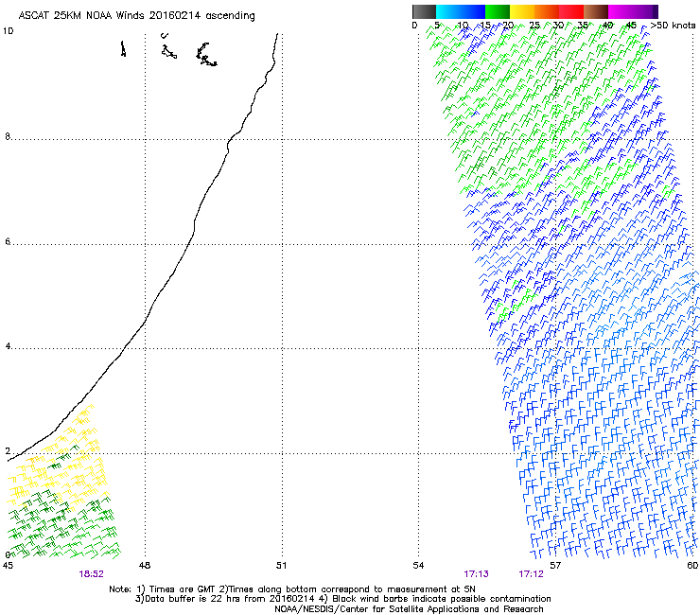The width and height of the screenshot is (700, 615).
Task: Click the purple pass time '17:12'
Action: point(532,574)
